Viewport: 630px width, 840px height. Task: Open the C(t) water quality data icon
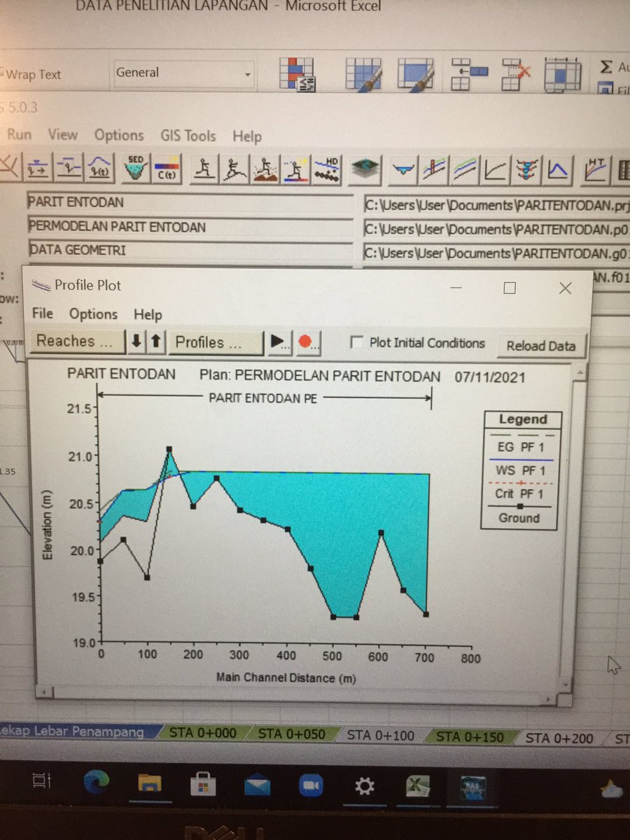(x=166, y=169)
